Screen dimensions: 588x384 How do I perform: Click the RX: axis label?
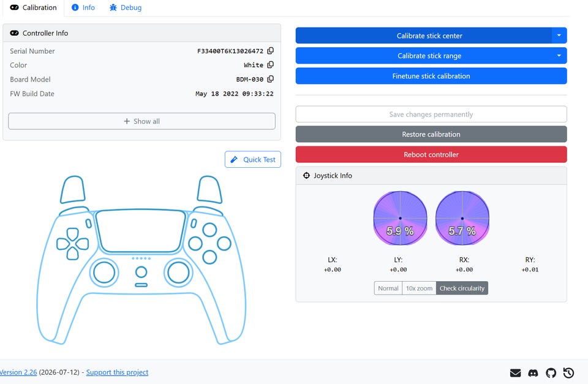coord(464,260)
